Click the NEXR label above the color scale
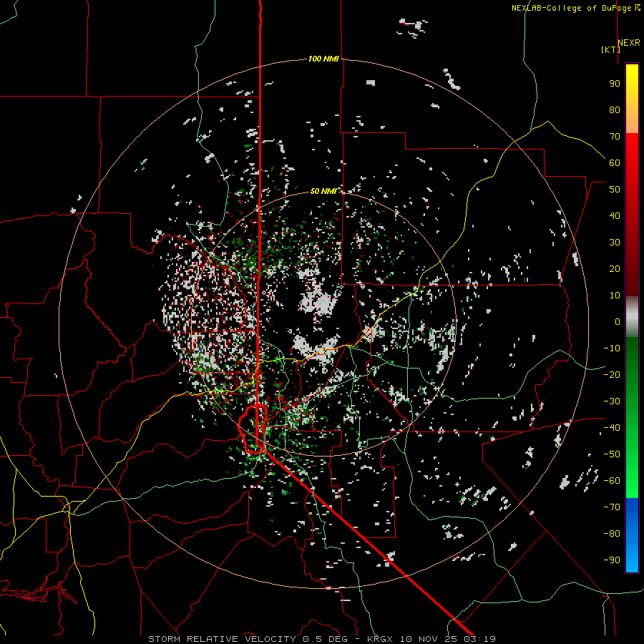 pyautogui.click(x=629, y=43)
